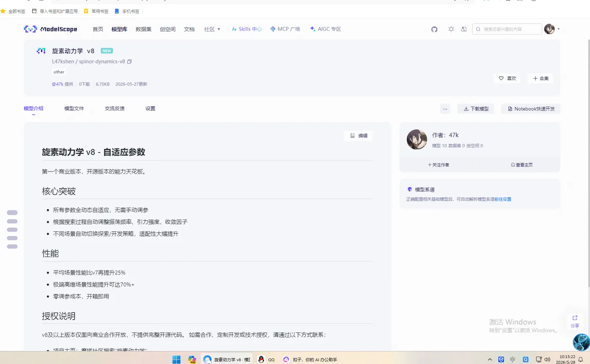Open 常用书签 bookmark folder

[x=96, y=11]
